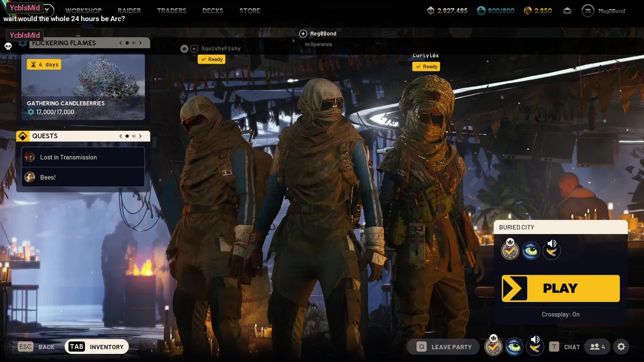The height and width of the screenshot is (362, 644).
Task: Click the coin currency icon beside 2,827,485
Action: click(431, 11)
